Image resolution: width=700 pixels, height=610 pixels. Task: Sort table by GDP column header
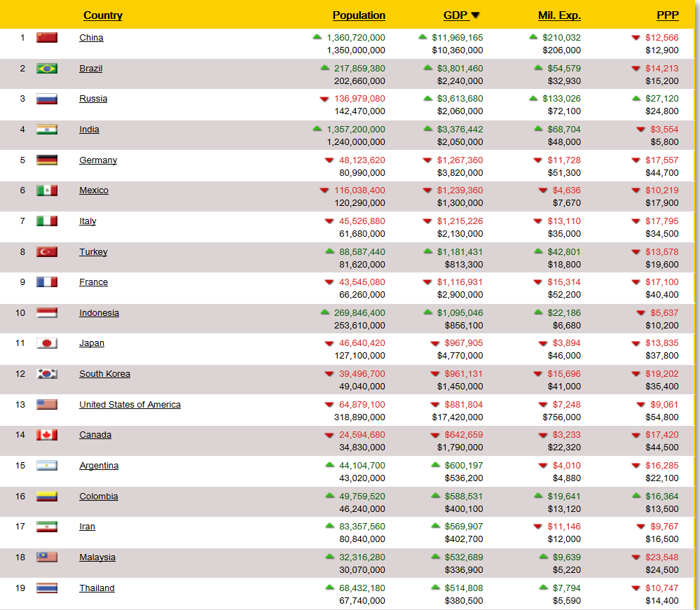[455, 15]
